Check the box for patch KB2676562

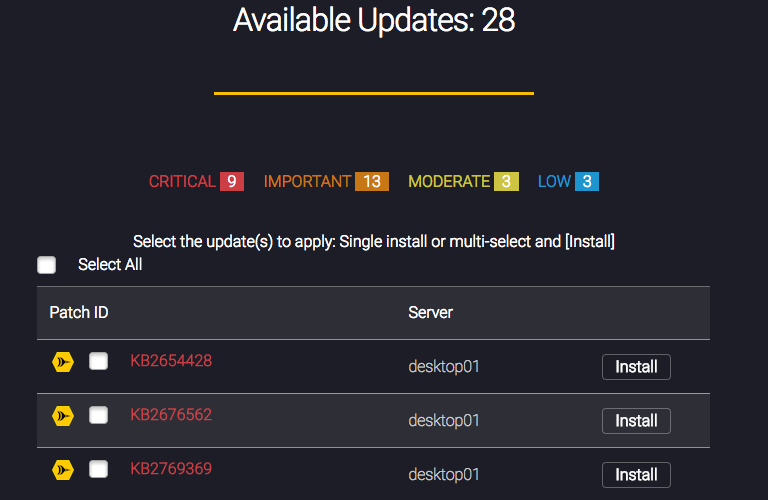click(x=98, y=415)
